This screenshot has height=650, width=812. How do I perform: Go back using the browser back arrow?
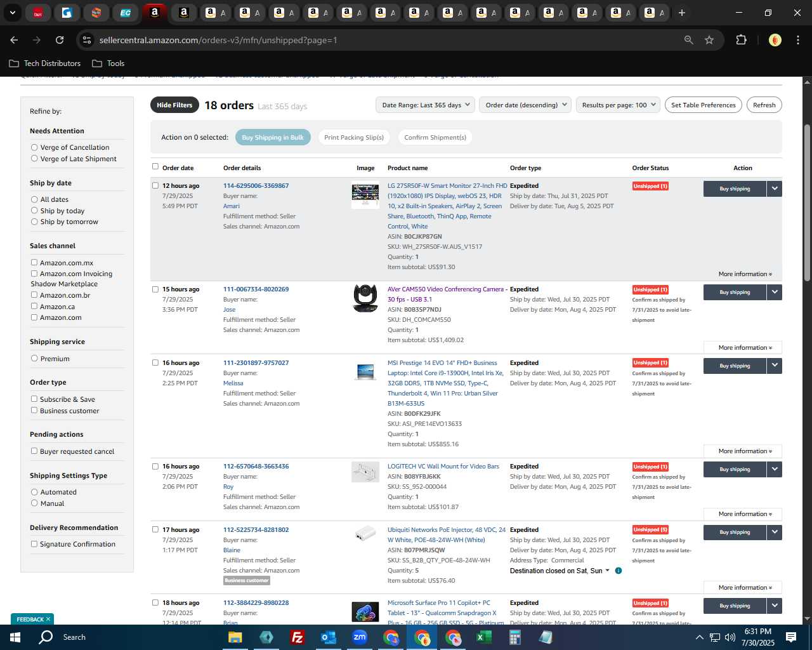pyautogui.click(x=14, y=40)
